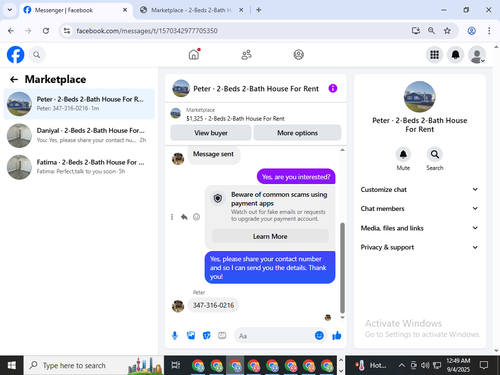The height and width of the screenshot is (375, 500).
Task: Close the Marketplace browser tab
Action: pos(241,10)
